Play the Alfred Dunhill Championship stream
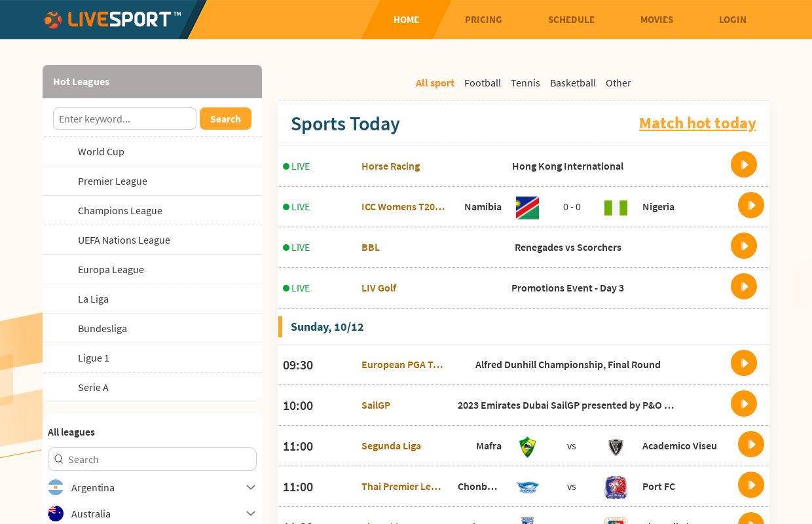This screenshot has width=812, height=524. (744, 363)
